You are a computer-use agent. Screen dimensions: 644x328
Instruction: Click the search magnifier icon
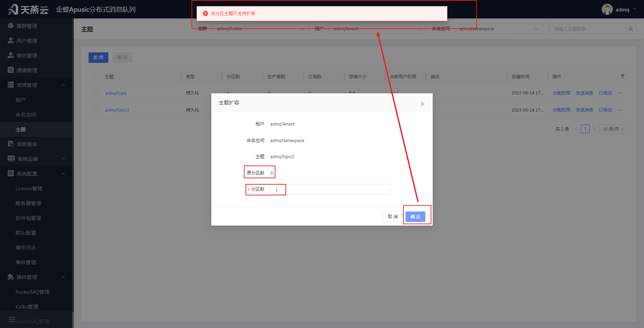pyautogui.click(x=631, y=29)
